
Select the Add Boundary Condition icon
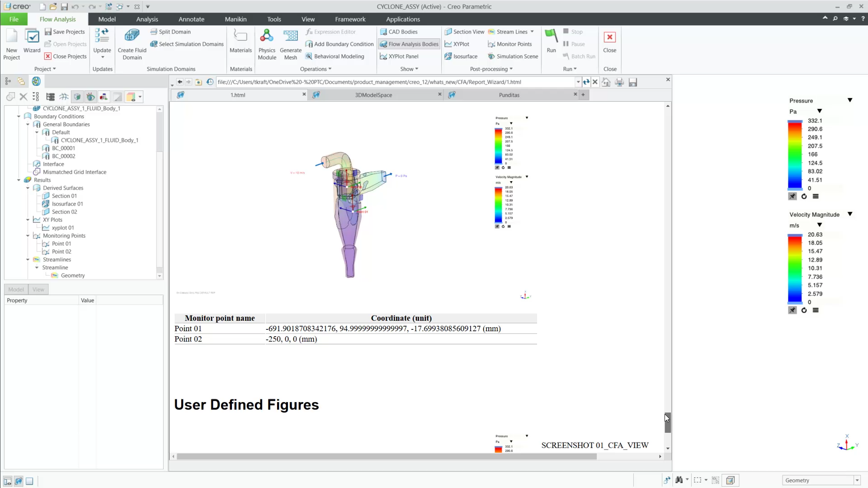(309, 44)
